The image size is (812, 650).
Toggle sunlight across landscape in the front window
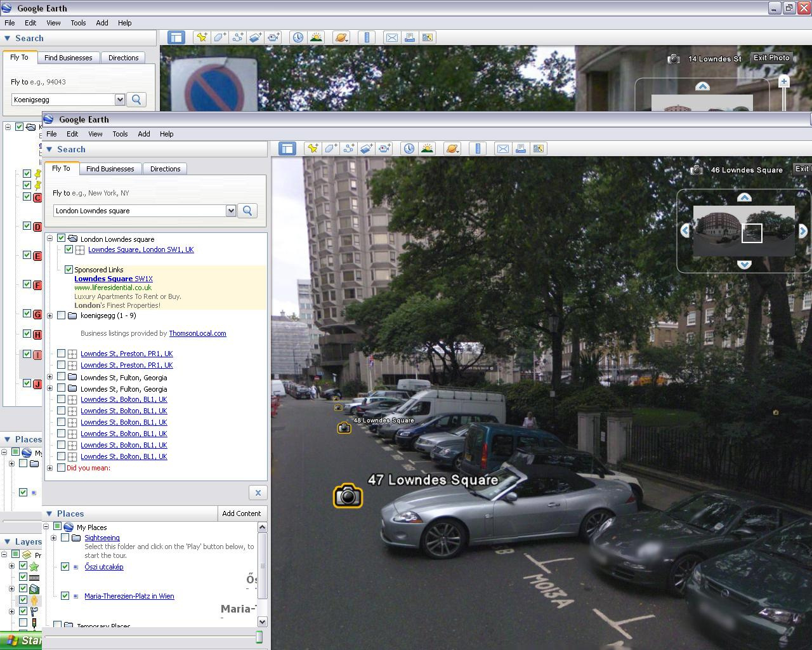(x=427, y=149)
